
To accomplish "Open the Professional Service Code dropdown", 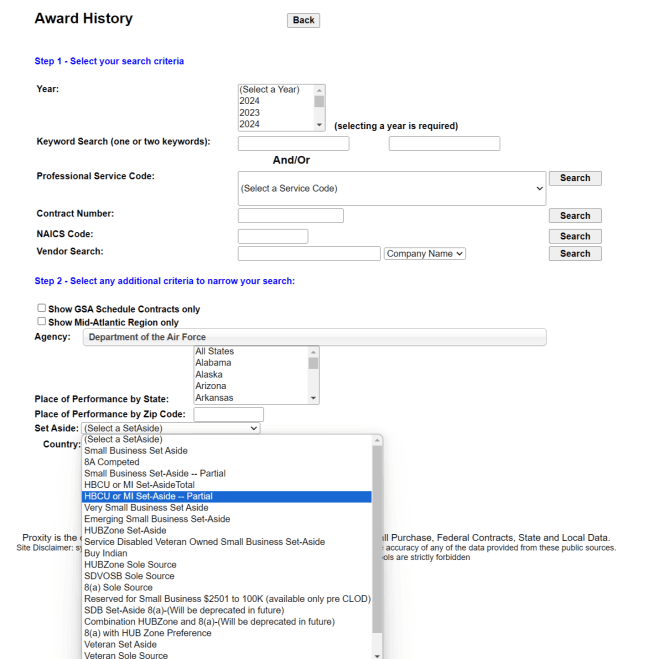I will [x=392, y=188].
